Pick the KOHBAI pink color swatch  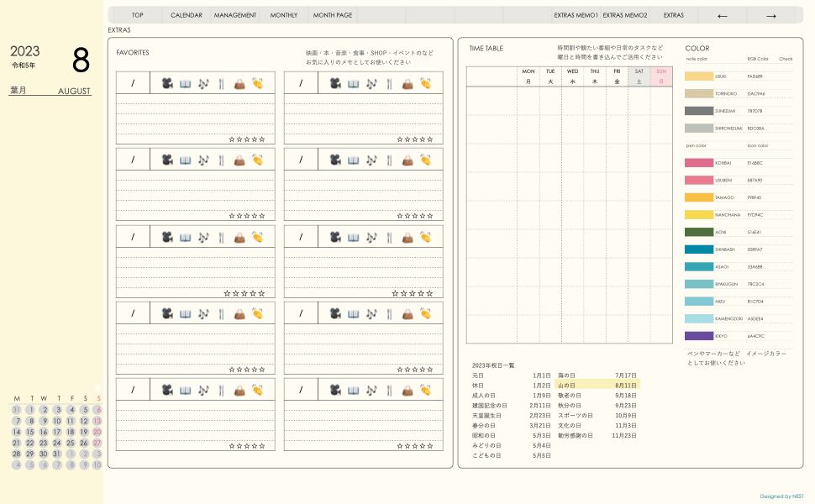click(x=699, y=163)
